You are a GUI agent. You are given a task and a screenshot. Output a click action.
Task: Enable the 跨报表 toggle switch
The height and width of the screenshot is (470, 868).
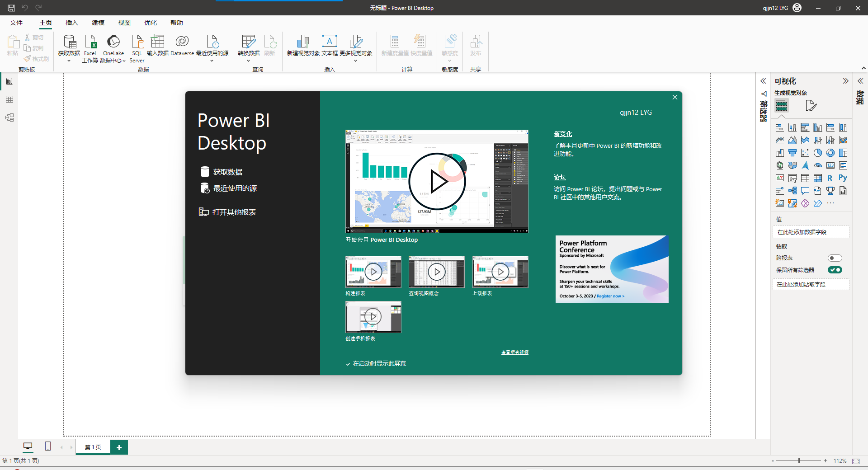coord(835,258)
